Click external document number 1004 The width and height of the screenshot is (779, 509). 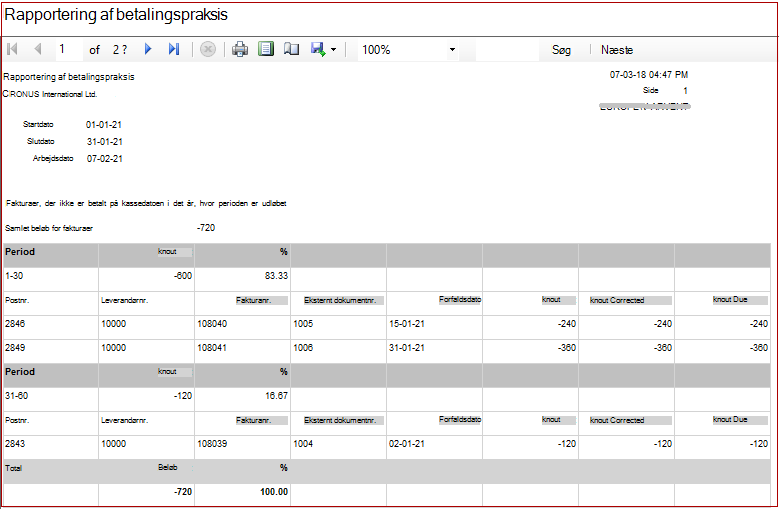click(303, 443)
